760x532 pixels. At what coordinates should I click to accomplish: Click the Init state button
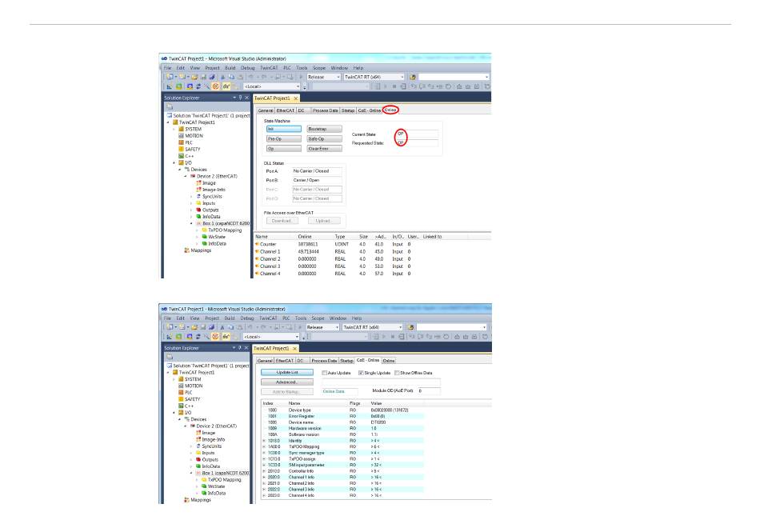283,129
